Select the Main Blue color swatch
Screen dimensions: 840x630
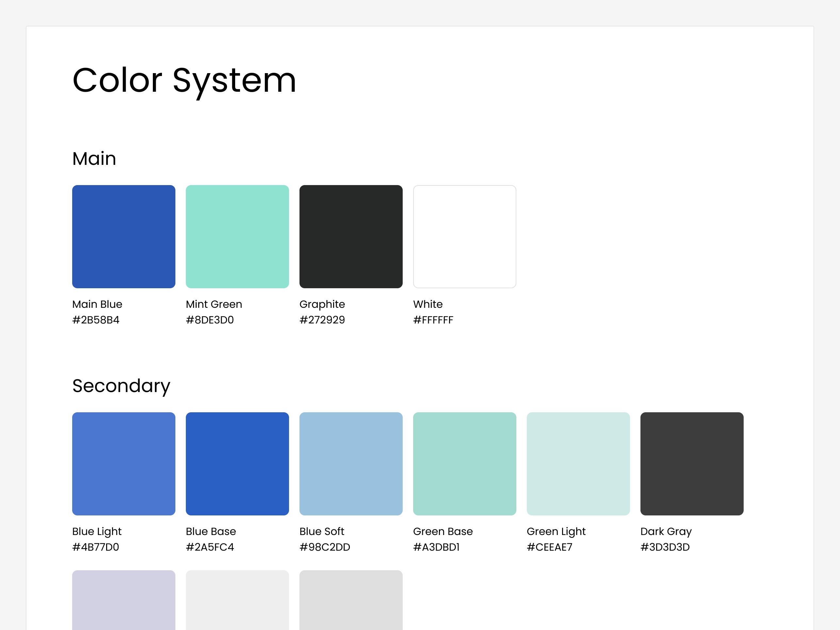(x=124, y=236)
